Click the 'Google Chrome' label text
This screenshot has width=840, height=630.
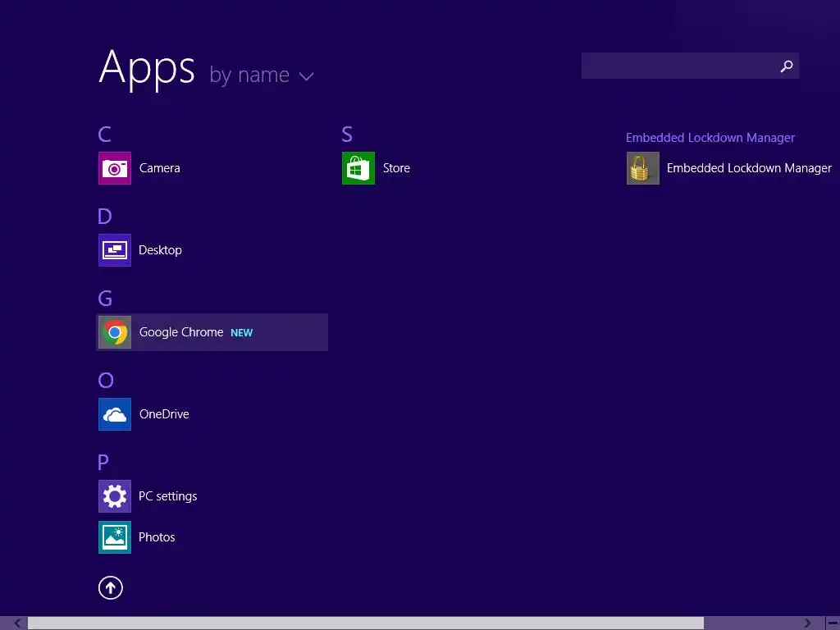click(x=181, y=332)
